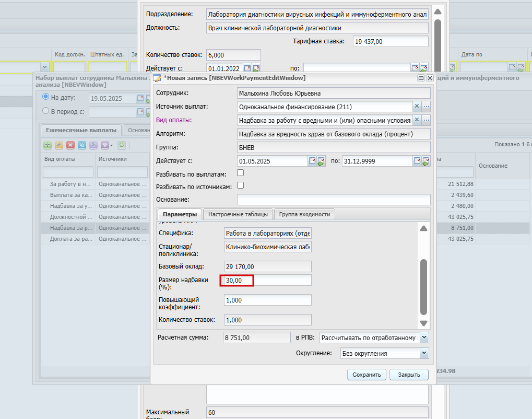The width and height of the screenshot is (532, 419).
Task: Click the purple gear settings icon in the NBEVWindow toolbar
Action: coord(105,145)
